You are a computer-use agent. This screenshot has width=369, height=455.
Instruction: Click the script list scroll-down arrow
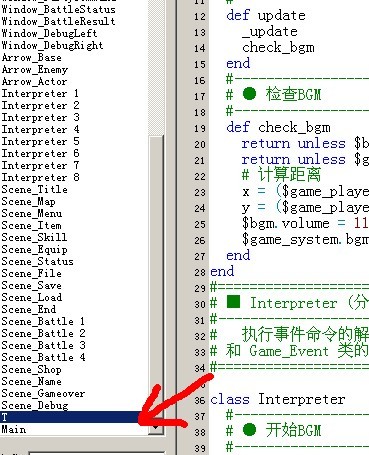click(x=156, y=426)
